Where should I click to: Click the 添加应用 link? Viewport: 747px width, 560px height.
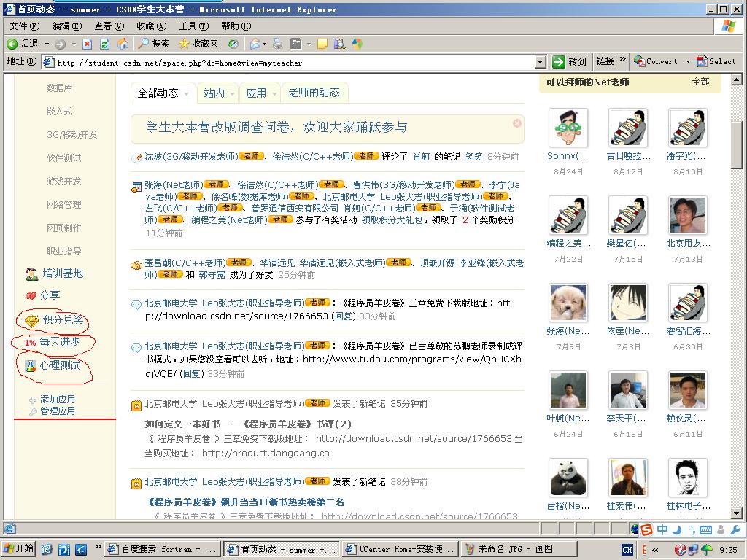57,400
